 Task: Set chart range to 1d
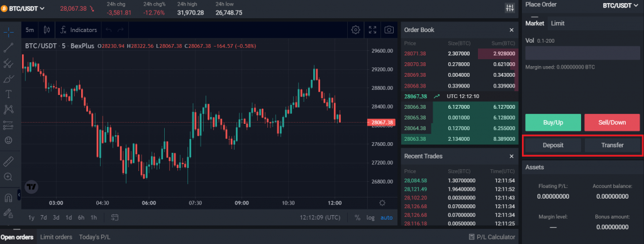(x=69, y=218)
